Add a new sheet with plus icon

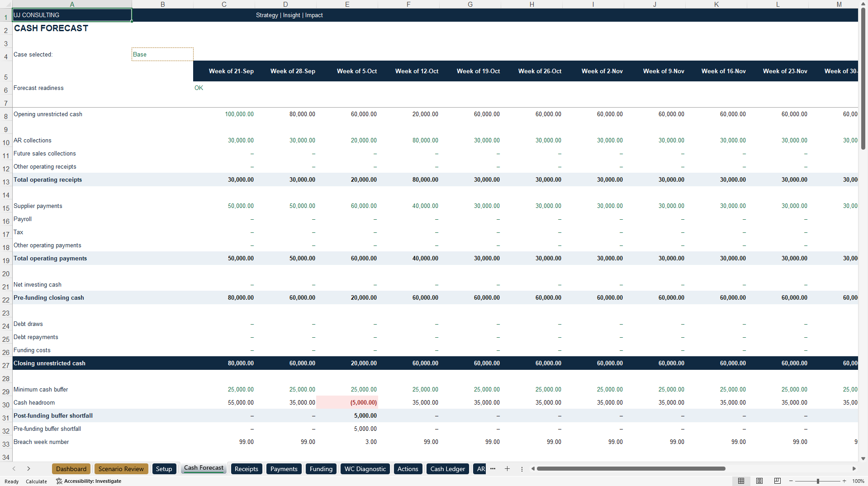coord(507,469)
